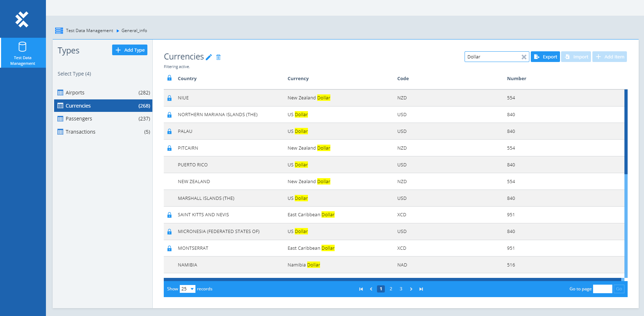Toggle the lock icon on MONTSERRAT row
The image size is (644, 316).
[169, 248]
